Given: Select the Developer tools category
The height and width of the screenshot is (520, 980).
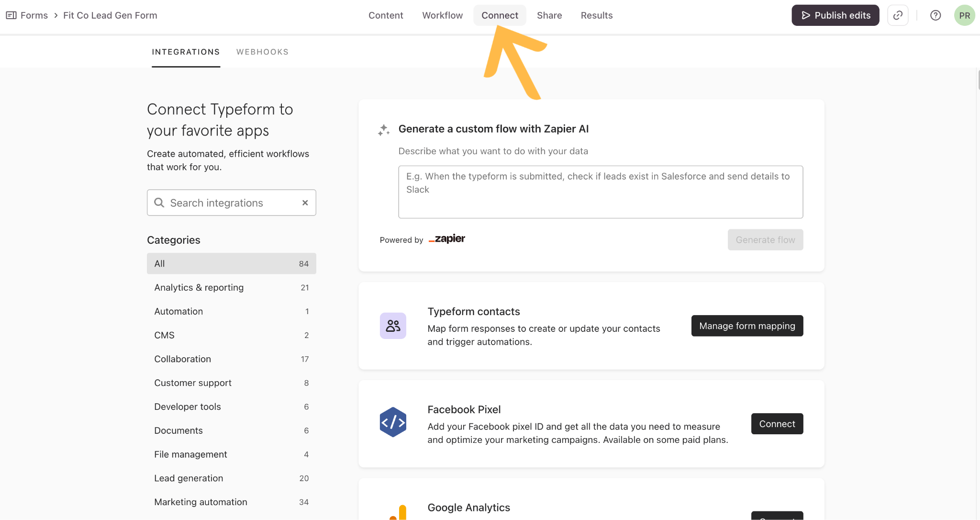Looking at the screenshot, I should click(231, 407).
